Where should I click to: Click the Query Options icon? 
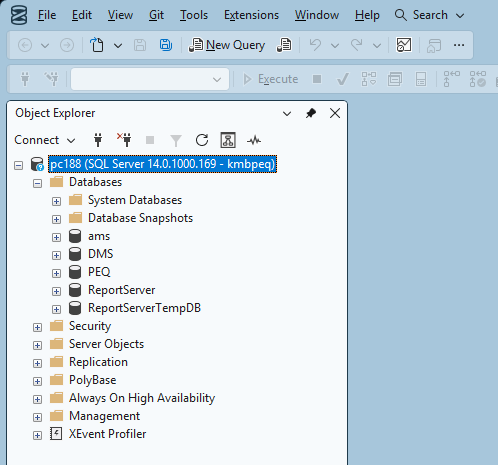tap(395, 79)
